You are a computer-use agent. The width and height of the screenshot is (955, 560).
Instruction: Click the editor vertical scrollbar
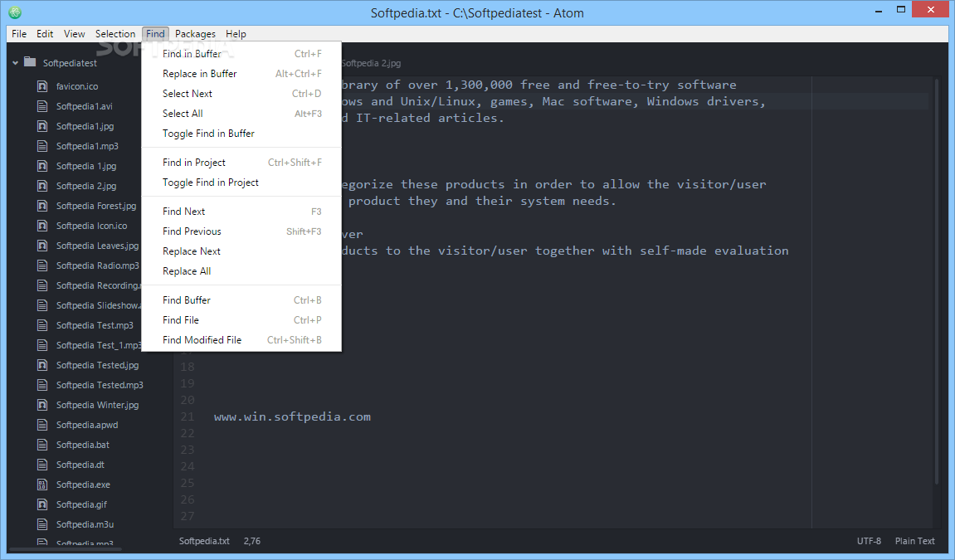tap(937, 280)
